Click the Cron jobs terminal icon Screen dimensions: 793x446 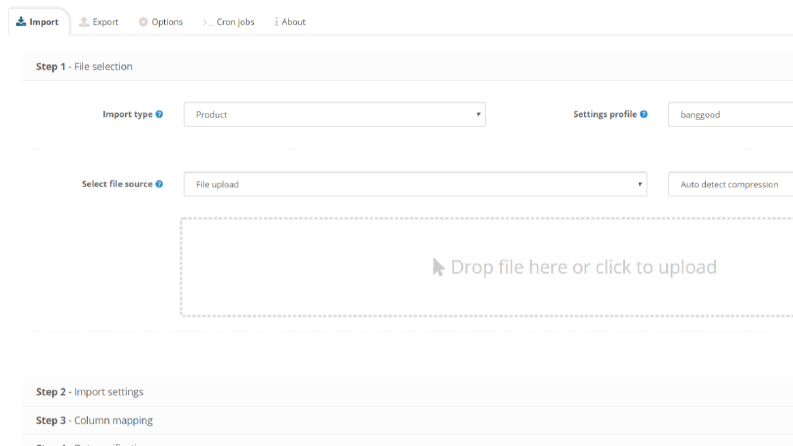pos(207,22)
